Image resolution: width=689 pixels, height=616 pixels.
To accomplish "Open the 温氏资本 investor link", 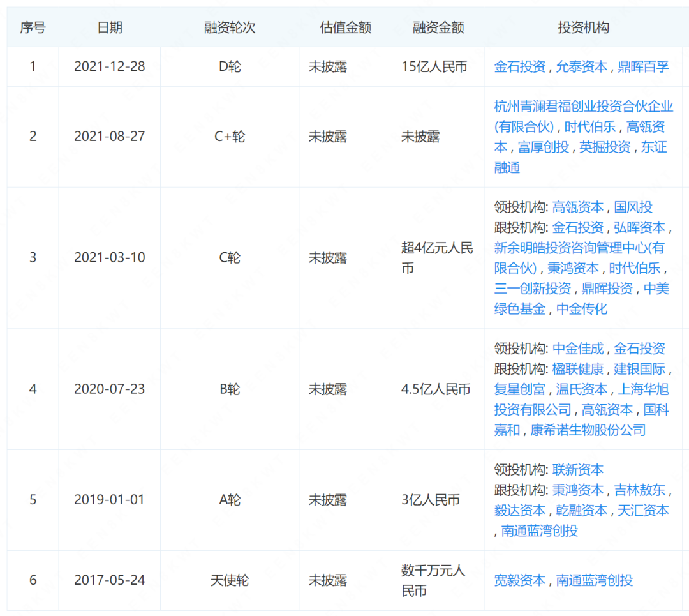I will click(581, 389).
